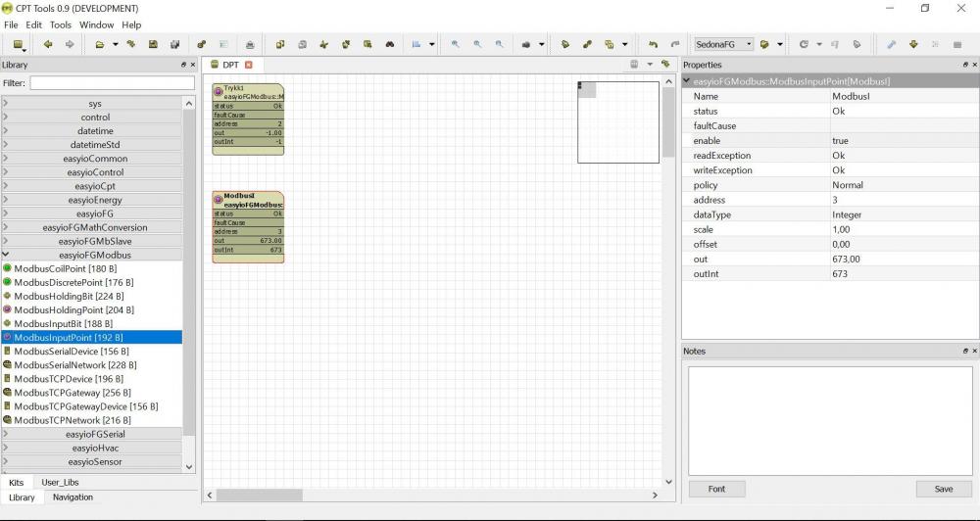Click the Font button
The height and width of the screenshot is (521, 980).
716,489
